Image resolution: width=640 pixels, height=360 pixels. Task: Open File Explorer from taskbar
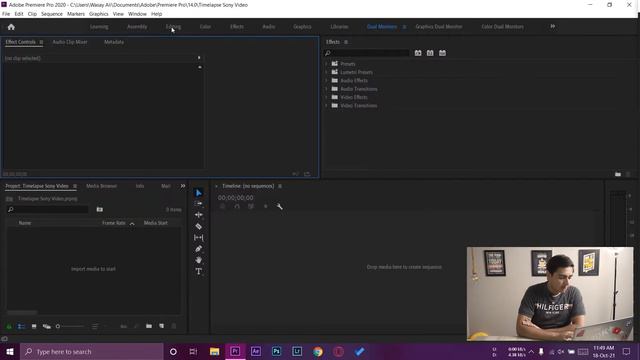214,351
